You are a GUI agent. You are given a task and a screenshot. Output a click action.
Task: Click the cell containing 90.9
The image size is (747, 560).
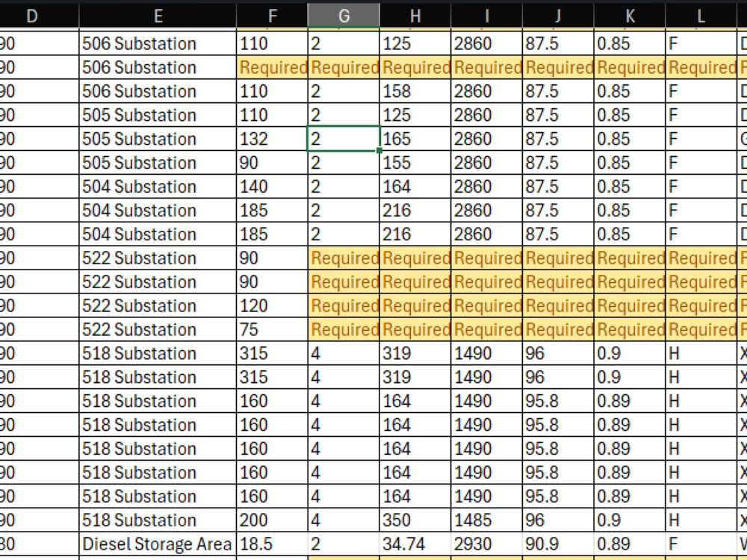[x=558, y=544]
